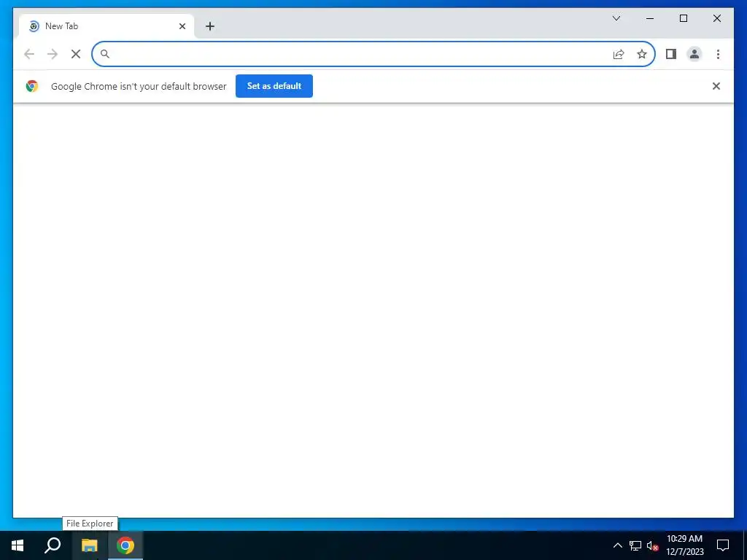Share this page icon in address bar
This screenshot has height=560, width=747.
tap(619, 54)
